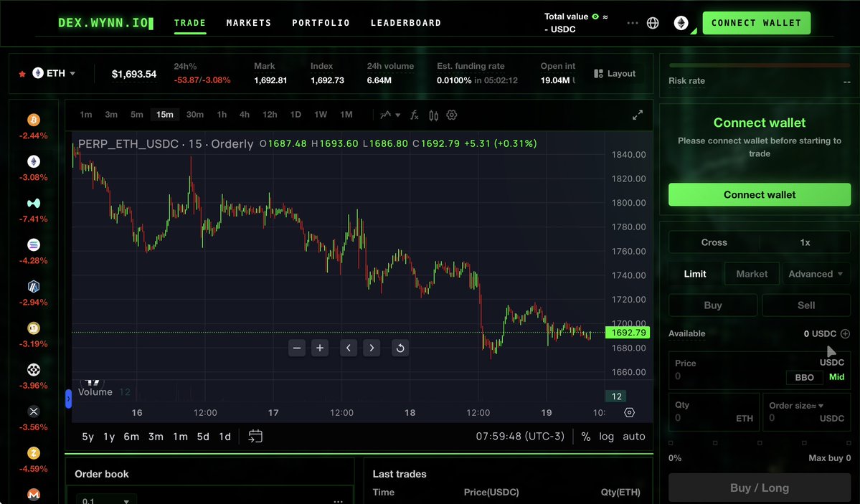
Task: Open the language globe icon
Action: click(x=653, y=23)
